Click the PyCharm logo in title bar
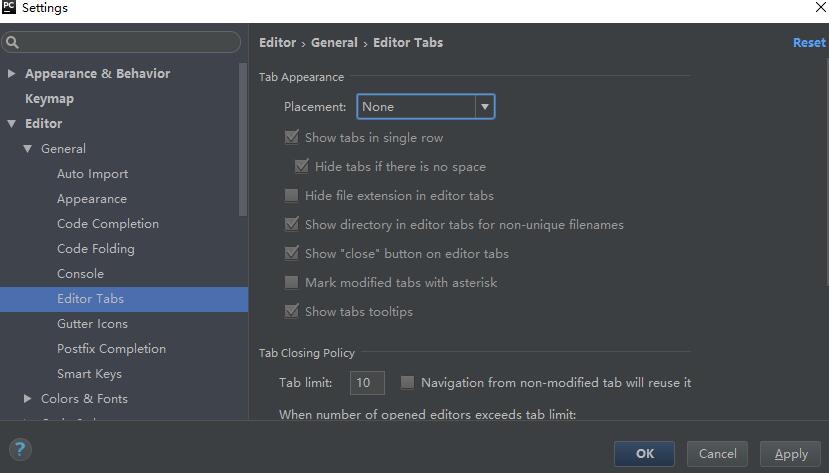 pyautogui.click(x=9, y=8)
